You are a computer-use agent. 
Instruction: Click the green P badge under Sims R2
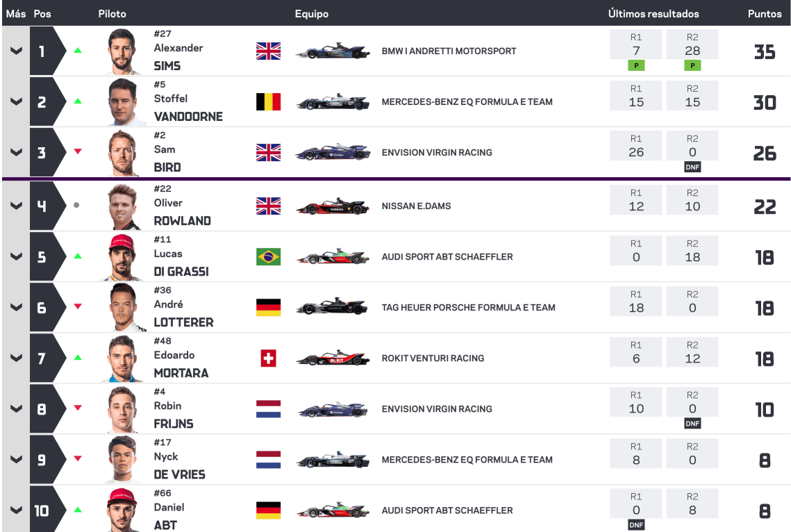tap(692, 65)
